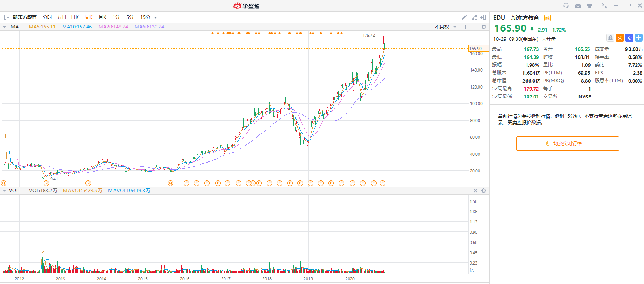Screen dimensions: 644x284
Task: Click the 新东方教育 chart title
Action: pyautogui.click(x=25, y=17)
